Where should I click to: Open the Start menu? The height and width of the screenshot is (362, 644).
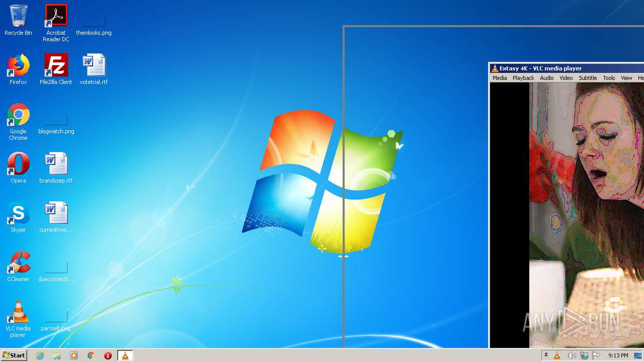click(14, 355)
